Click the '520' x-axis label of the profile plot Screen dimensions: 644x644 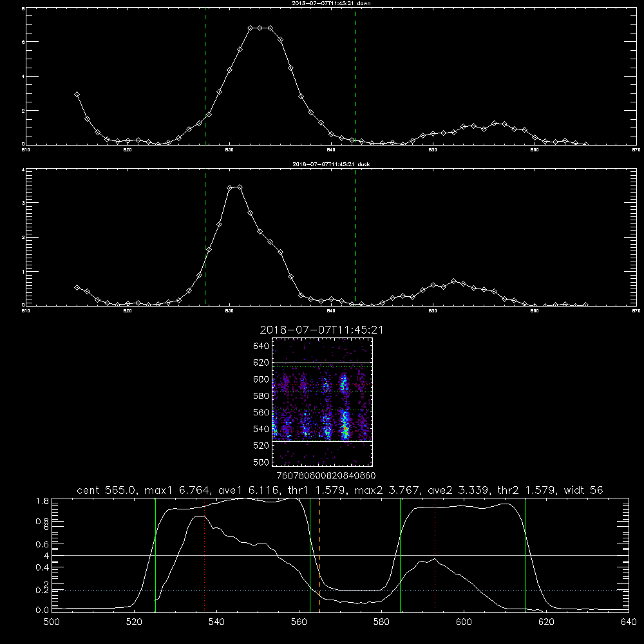[x=134, y=622]
